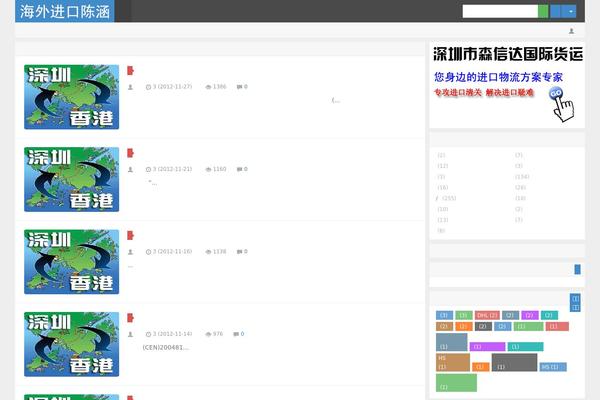This screenshot has width=600, height=400.
Task: Open the category with count (8)
Action: [x=441, y=231]
